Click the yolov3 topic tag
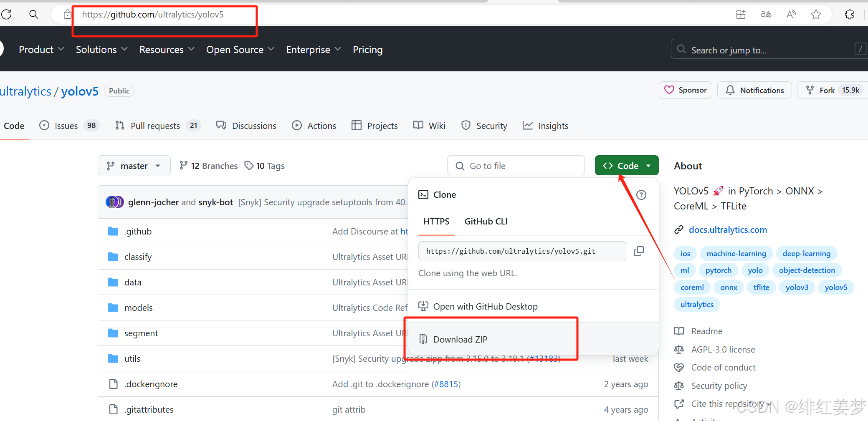This screenshot has height=421, width=868. point(797,287)
